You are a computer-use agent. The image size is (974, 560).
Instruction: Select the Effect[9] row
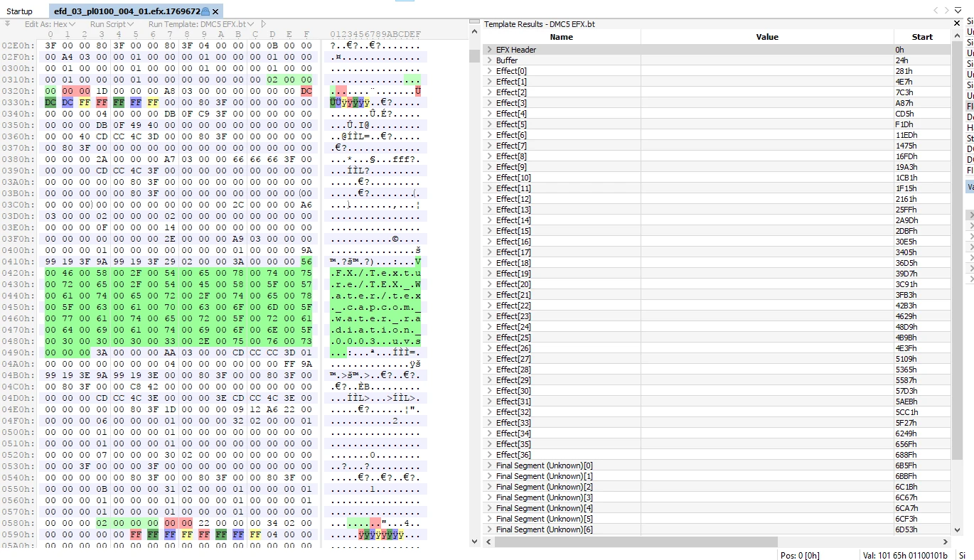[x=716, y=167]
